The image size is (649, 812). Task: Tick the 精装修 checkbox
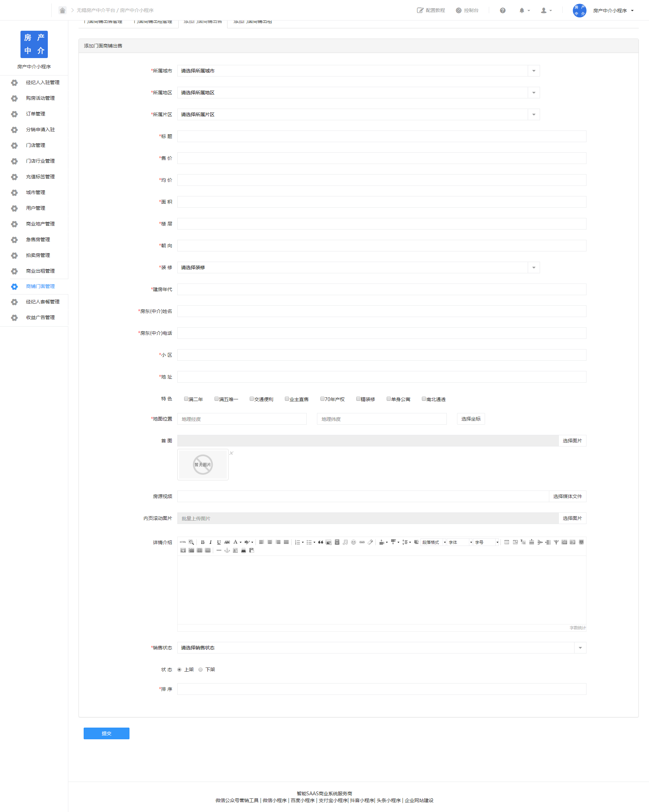coord(358,399)
